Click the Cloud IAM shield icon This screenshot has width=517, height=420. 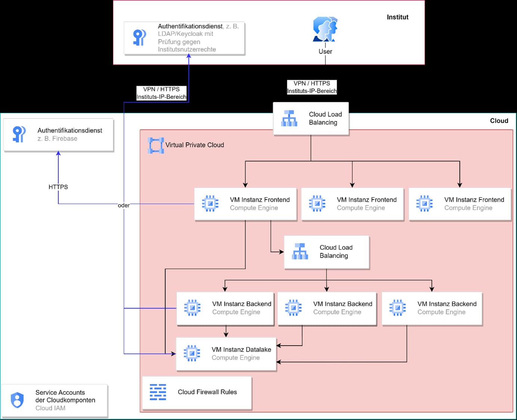click(x=17, y=400)
